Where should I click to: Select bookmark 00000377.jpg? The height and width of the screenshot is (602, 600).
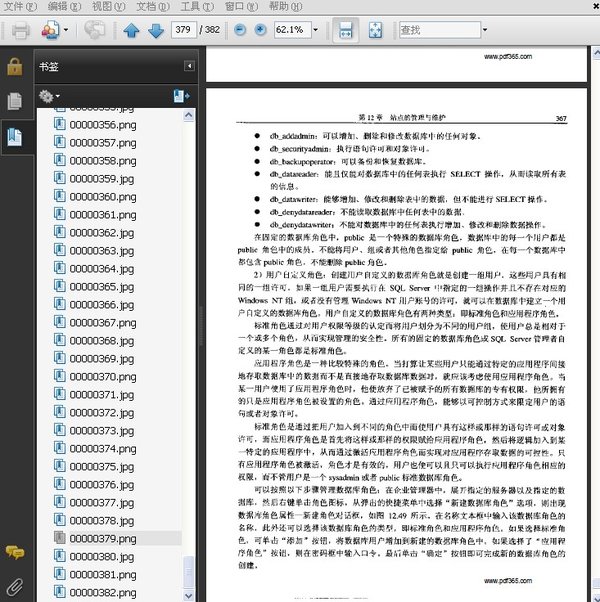point(102,503)
